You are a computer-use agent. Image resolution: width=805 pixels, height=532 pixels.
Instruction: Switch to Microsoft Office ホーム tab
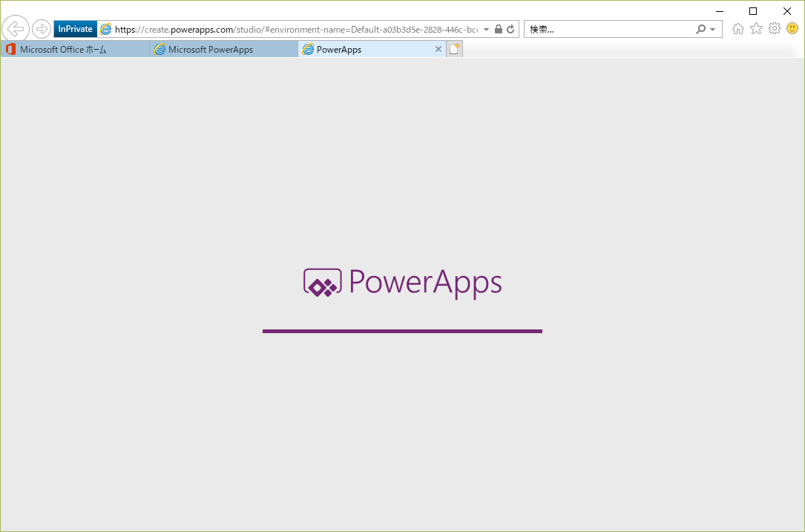[x=75, y=49]
